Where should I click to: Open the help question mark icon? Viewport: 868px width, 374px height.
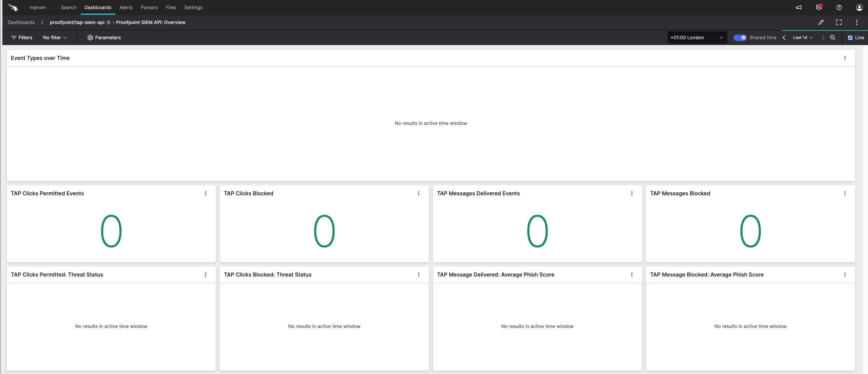click(x=839, y=7)
